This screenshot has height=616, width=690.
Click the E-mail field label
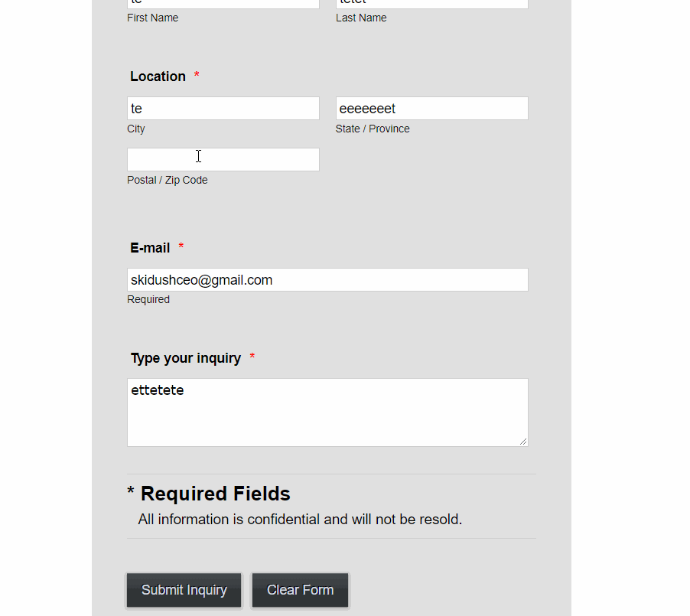[150, 248]
